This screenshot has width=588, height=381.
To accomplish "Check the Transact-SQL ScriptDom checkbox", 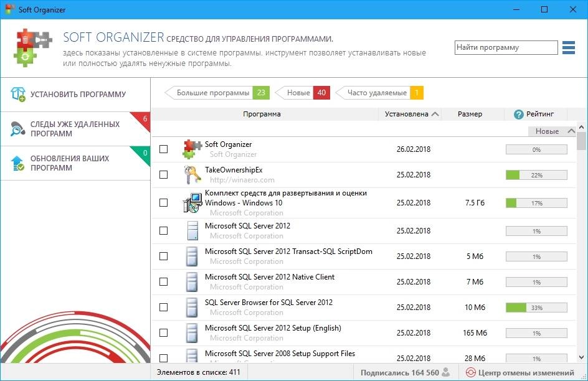I will point(163,256).
